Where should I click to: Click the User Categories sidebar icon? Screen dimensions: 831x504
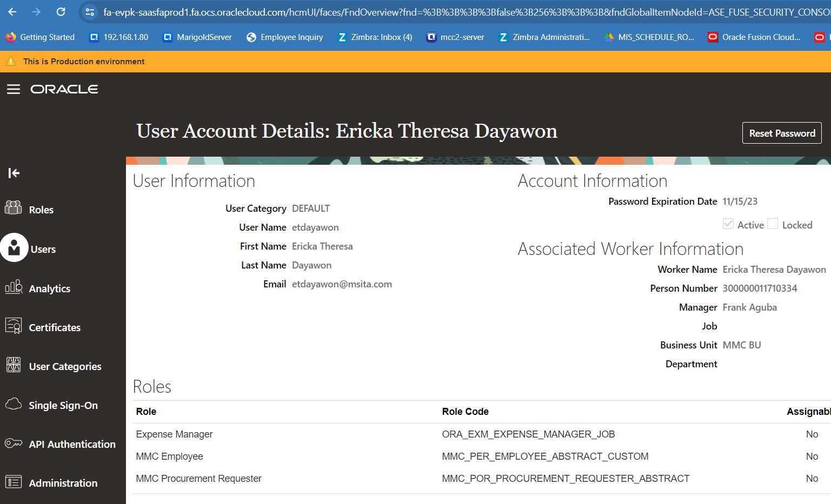click(x=14, y=365)
